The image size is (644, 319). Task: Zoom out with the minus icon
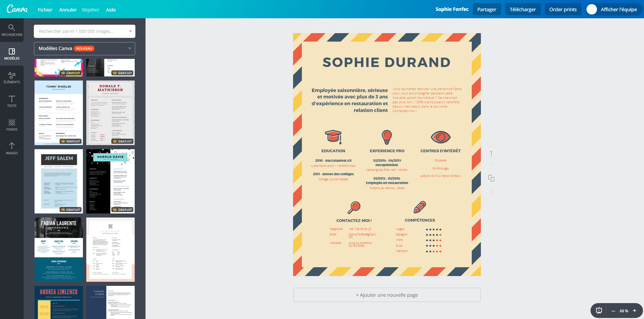pyautogui.click(x=613, y=311)
